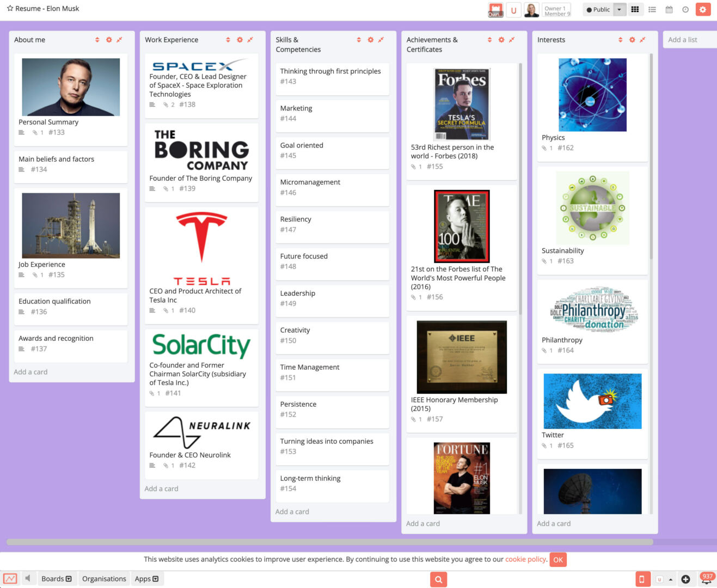Switch to grid board view

click(x=635, y=9)
